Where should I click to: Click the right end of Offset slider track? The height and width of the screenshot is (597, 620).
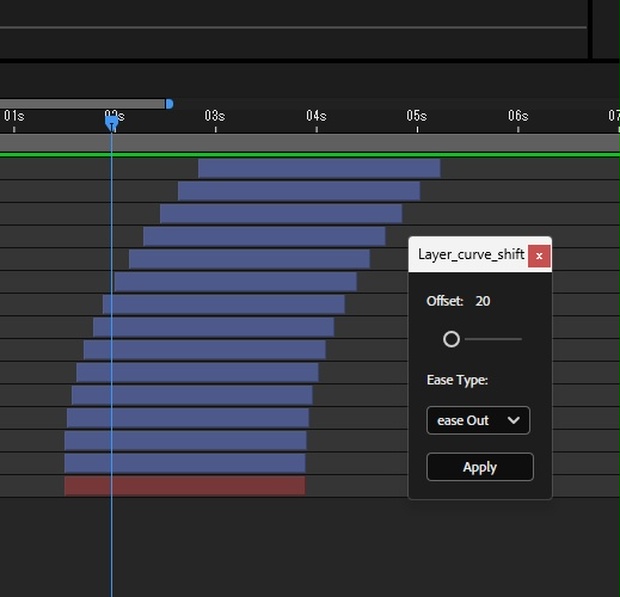click(519, 339)
